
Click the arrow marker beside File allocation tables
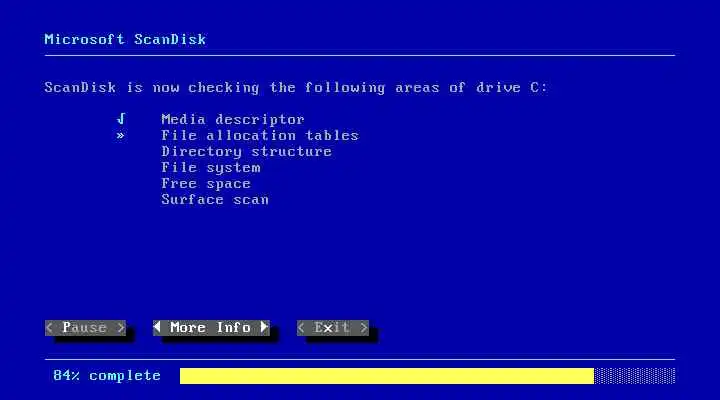pyautogui.click(x=120, y=135)
